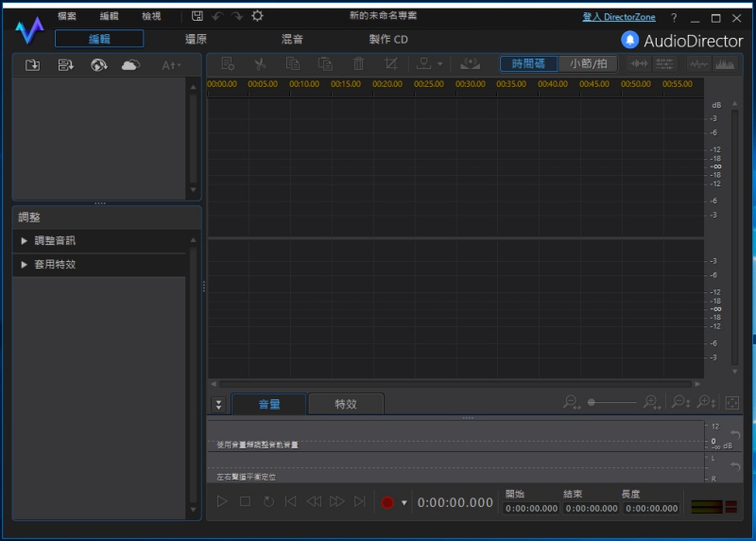The width and height of the screenshot is (756, 541).
Task: Click the notification bell icon
Action: click(629, 40)
